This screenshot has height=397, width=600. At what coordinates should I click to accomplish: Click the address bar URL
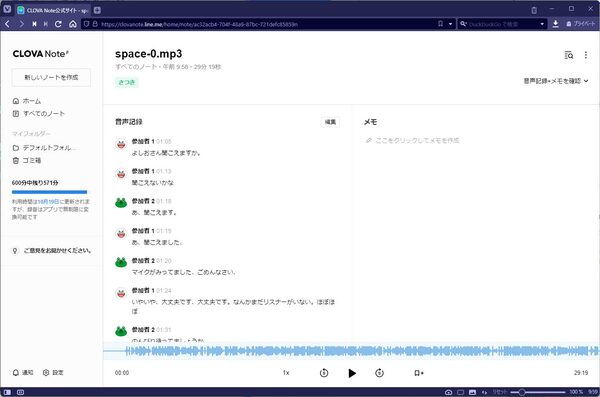[x=199, y=24]
